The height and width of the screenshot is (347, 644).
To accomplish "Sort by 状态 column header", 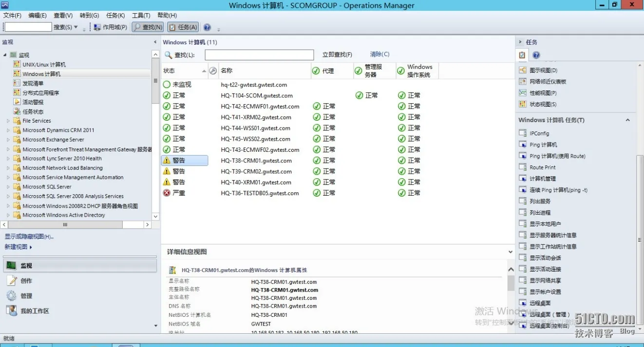I will click(185, 71).
